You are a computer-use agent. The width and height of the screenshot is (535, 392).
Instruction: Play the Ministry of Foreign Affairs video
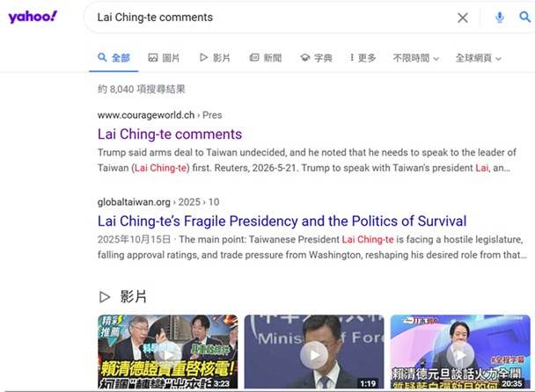pyautogui.click(x=314, y=352)
